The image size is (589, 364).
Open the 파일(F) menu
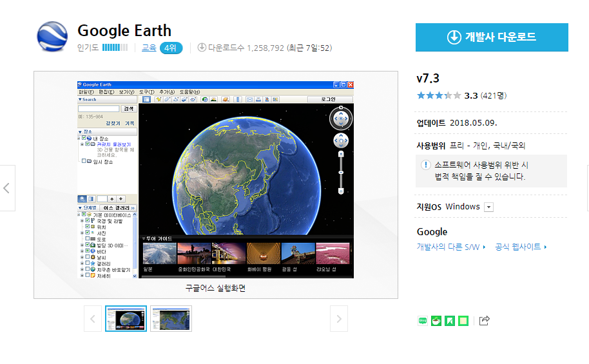tap(86, 92)
